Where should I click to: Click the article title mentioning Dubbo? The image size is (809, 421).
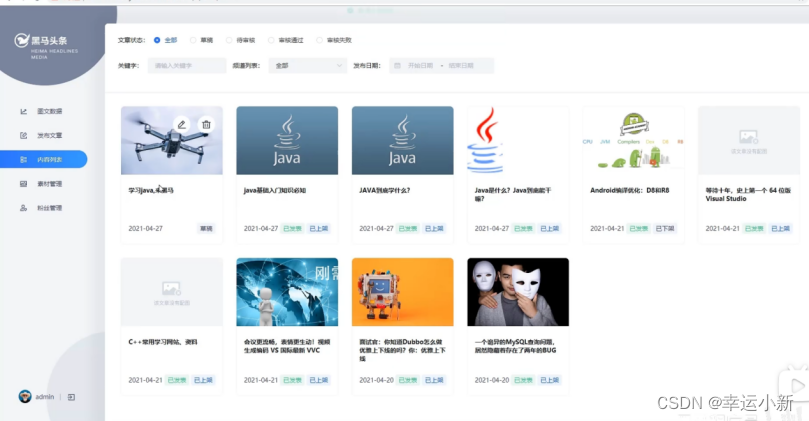tap(401, 350)
